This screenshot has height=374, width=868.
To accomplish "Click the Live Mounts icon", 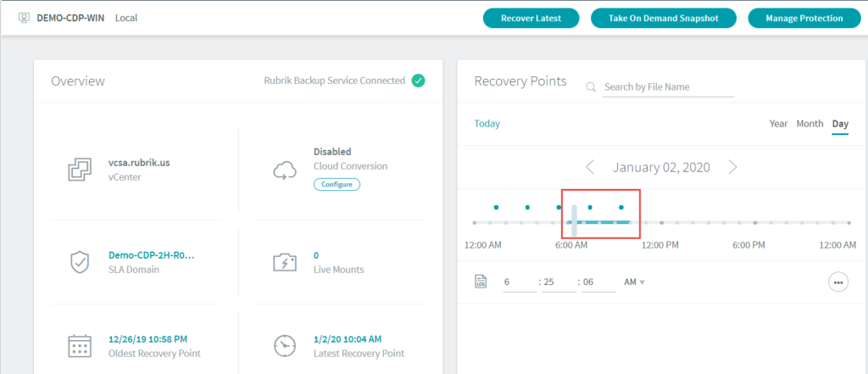I will click(x=286, y=262).
